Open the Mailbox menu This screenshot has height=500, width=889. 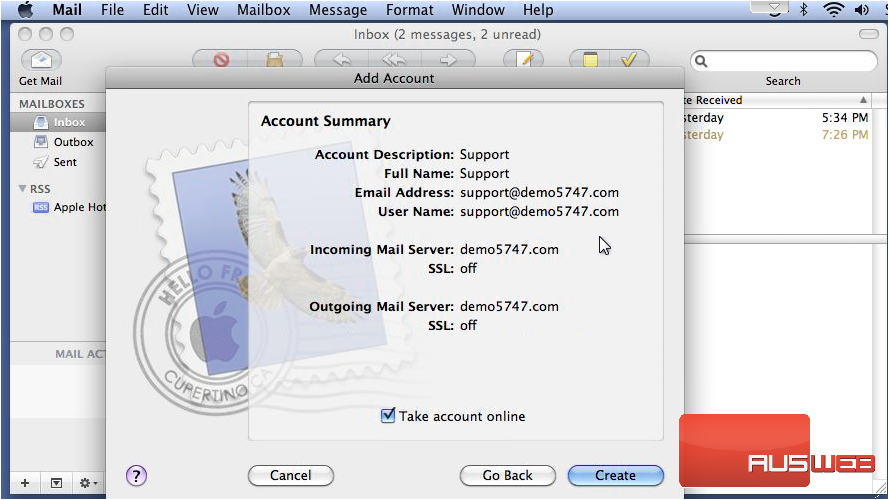[263, 10]
